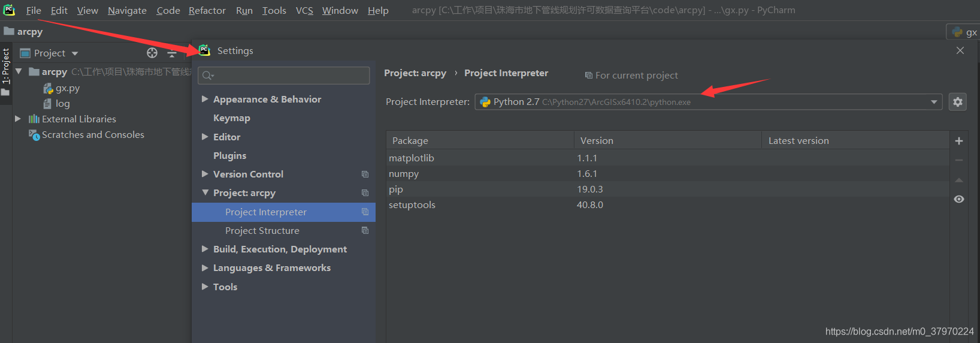Click the Latest version column header
Image resolution: width=980 pixels, height=343 pixels.
(855, 140)
